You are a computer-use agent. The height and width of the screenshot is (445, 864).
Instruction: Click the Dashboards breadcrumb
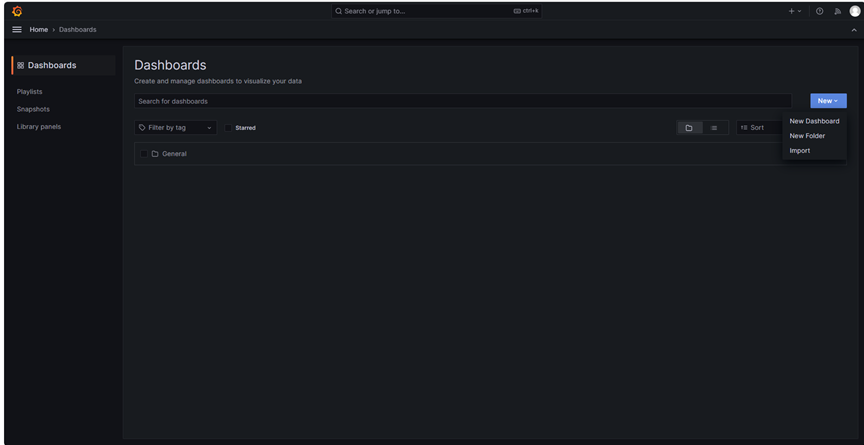[78, 30]
